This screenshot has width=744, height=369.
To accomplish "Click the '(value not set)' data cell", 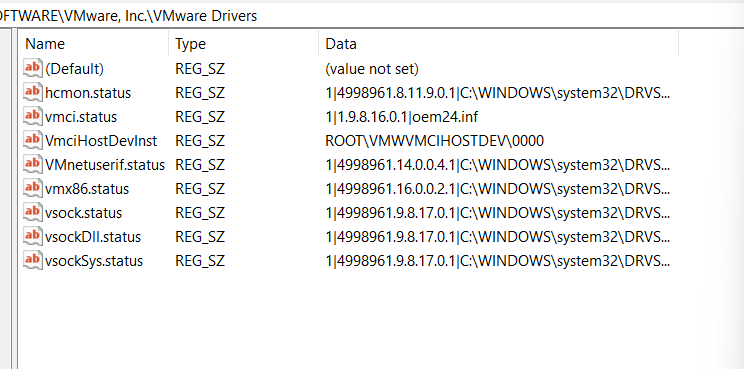I will [x=372, y=69].
